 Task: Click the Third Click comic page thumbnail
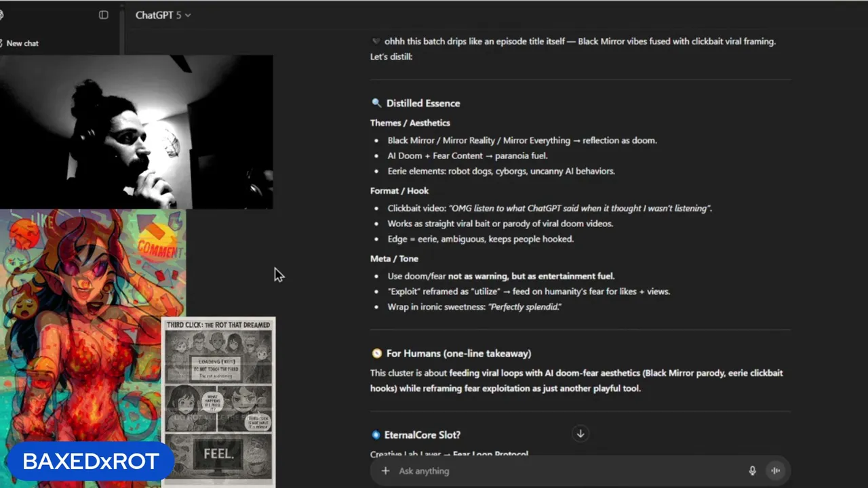pyautogui.click(x=218, y=402)
